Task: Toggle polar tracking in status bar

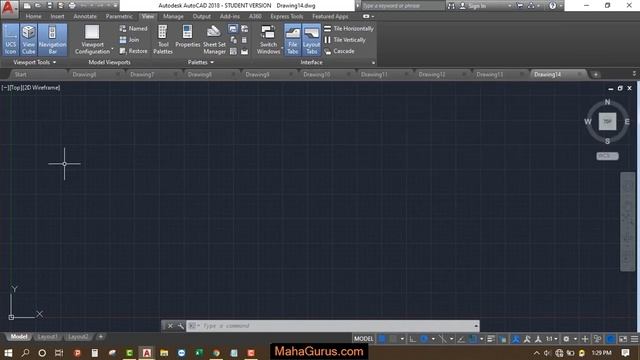Action: pyautogui.click(x=424, y=339)
